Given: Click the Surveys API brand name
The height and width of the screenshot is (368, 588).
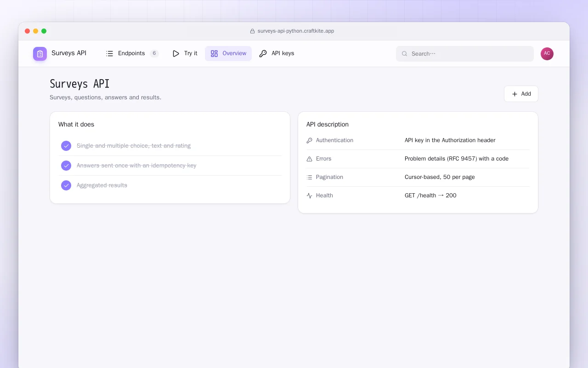Looking at the screenshot, I should coord(69,53).
